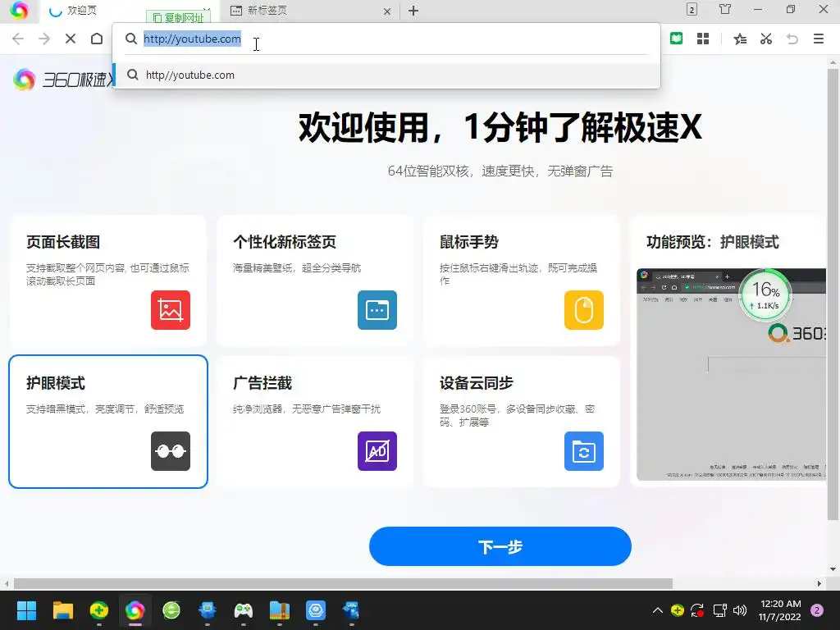Click the 360极速X logo on the page
The image size is (840, 630).
(64, 80)
